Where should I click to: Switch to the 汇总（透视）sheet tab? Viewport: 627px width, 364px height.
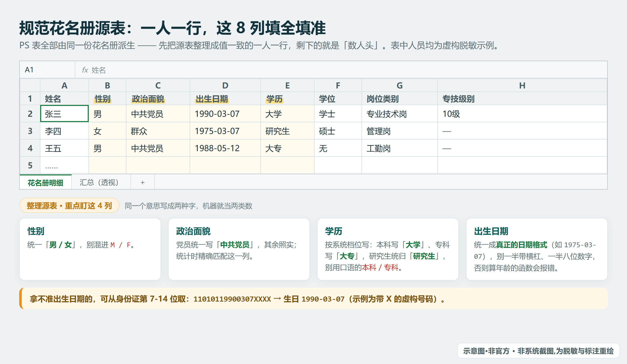pyautogui.click(x=101, y=182)
